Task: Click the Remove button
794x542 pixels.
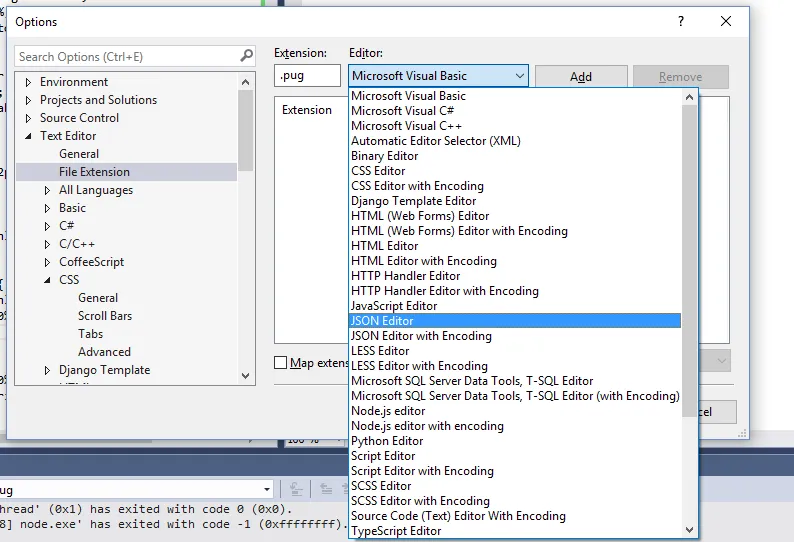Action: (x=681, y=76)
